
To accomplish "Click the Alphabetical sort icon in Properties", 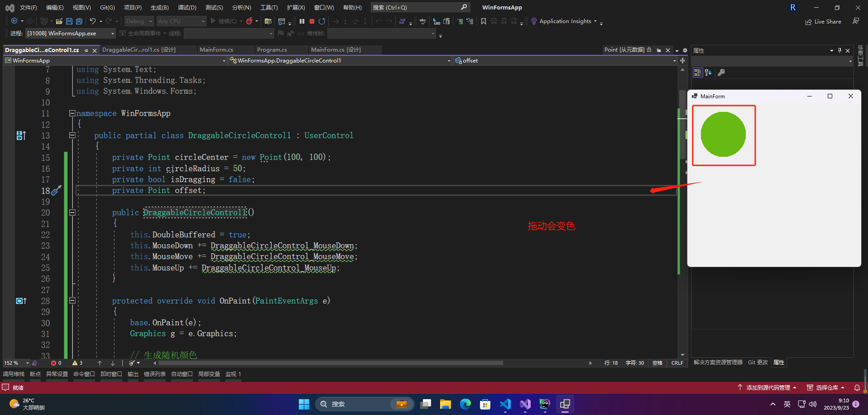I will pyautogui.click(x=708, y=72).
